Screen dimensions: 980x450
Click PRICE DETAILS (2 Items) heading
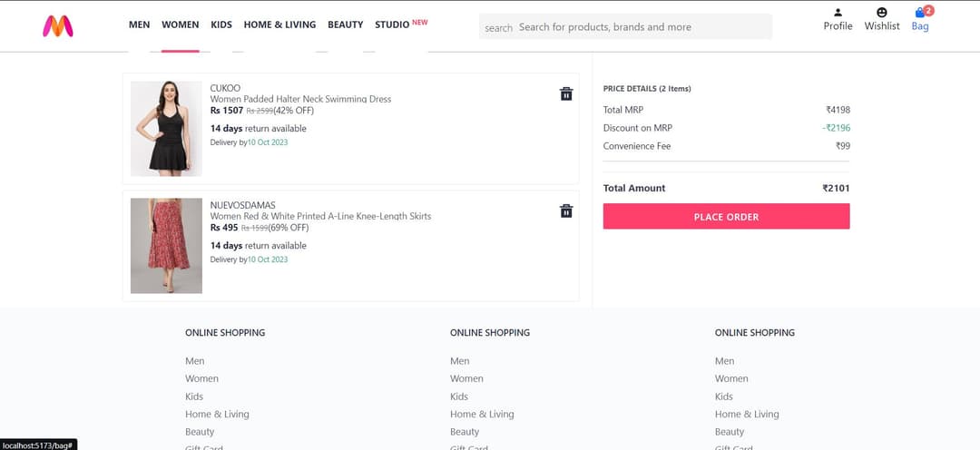tap(647, 89)
